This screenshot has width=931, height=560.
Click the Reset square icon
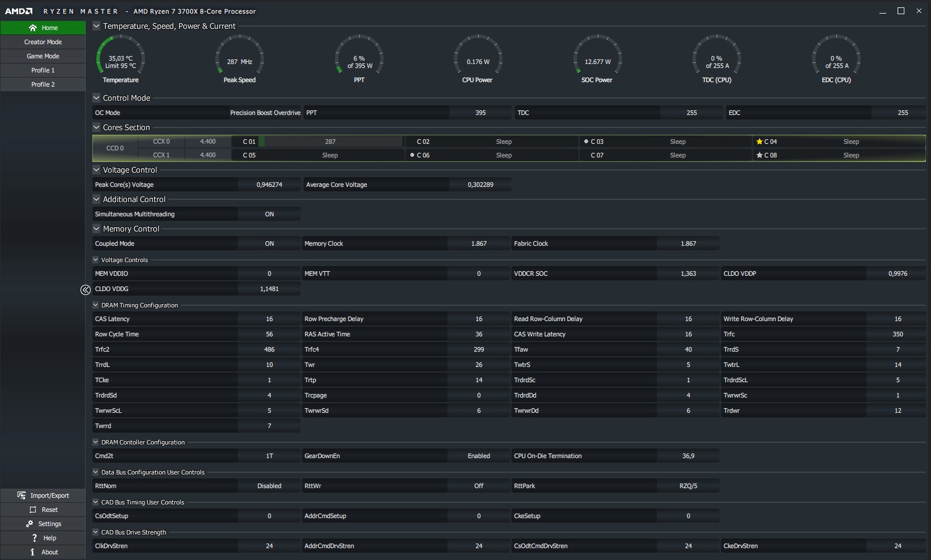(33, 510)
